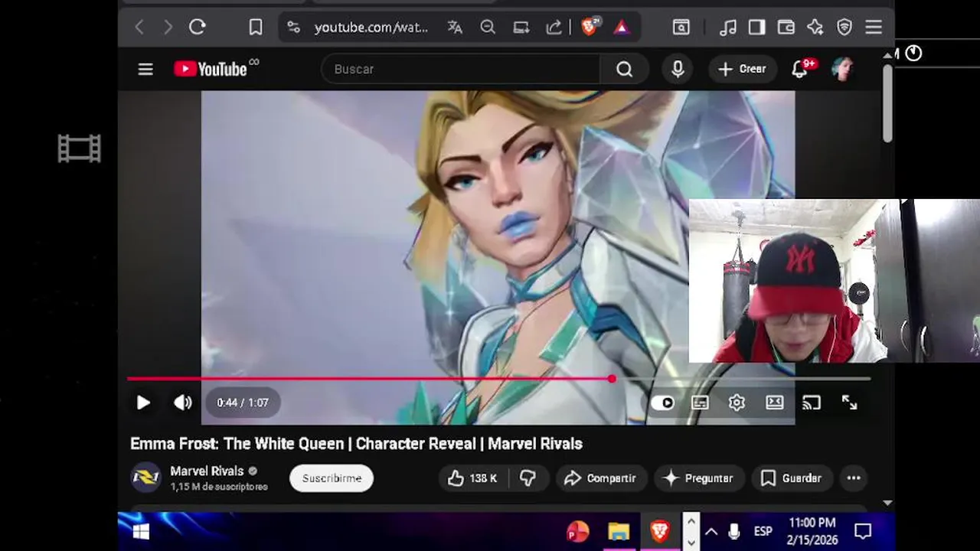The height and width of the screenshot is (551, 980).
Task: Click the Buscar search field
Action: click(x=461, y=69)
